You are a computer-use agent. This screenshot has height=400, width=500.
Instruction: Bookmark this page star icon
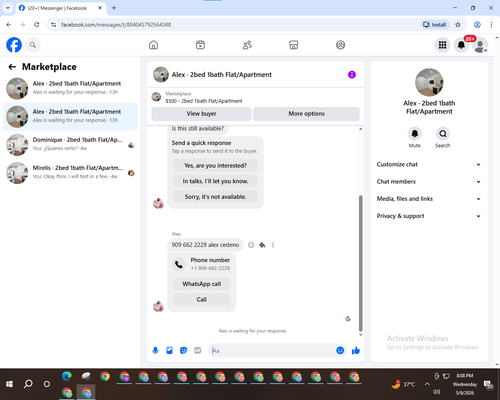(458, 25)
